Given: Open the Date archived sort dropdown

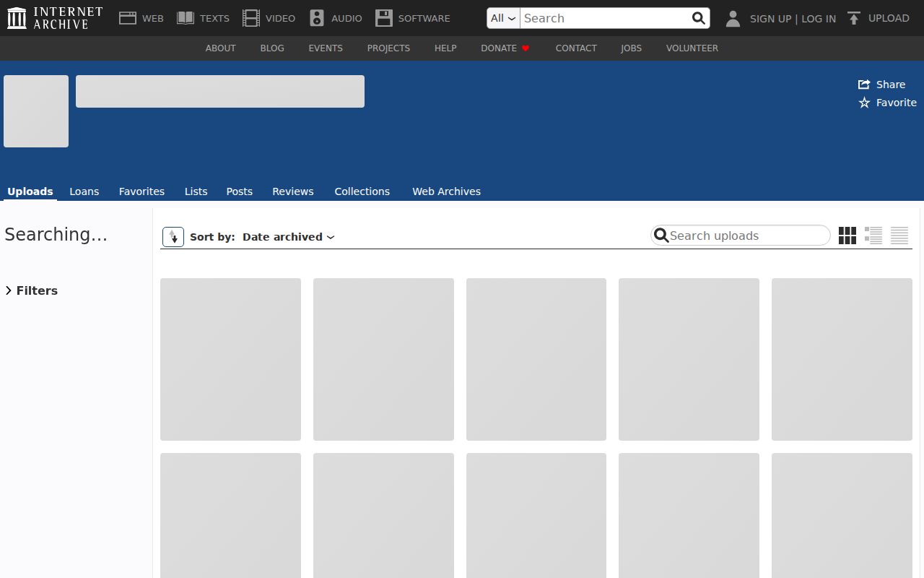Looking at the screenshot, I should [289, 236].
